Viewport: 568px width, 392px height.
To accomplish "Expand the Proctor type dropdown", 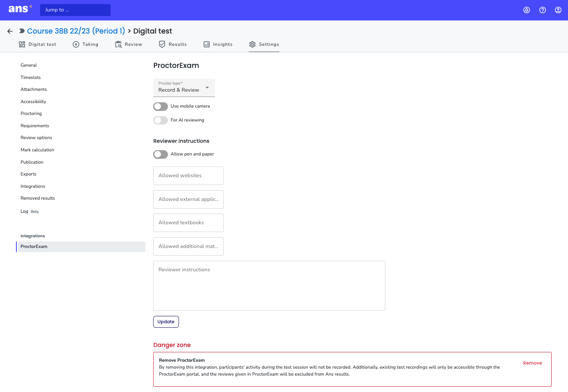I will coord(184,88).
